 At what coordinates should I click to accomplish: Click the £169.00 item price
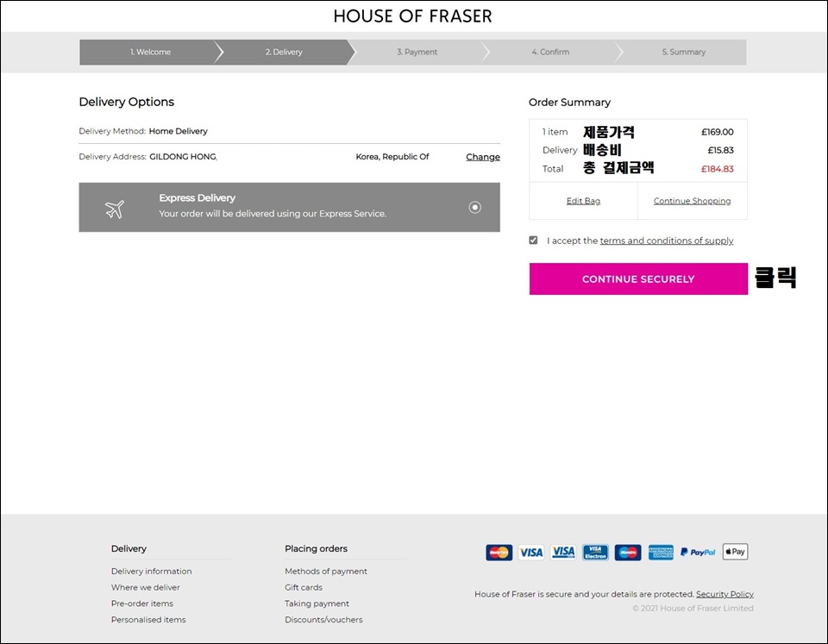click(717, 132)
